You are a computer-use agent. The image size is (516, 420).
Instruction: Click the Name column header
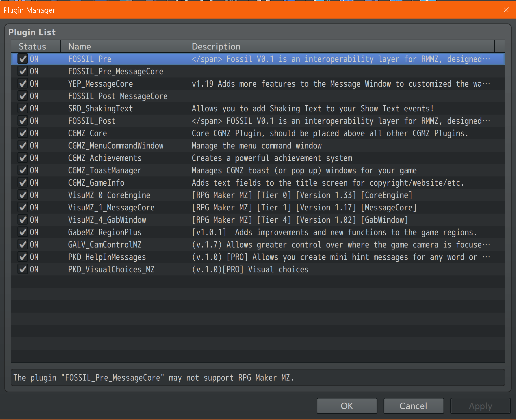(122, 47)
